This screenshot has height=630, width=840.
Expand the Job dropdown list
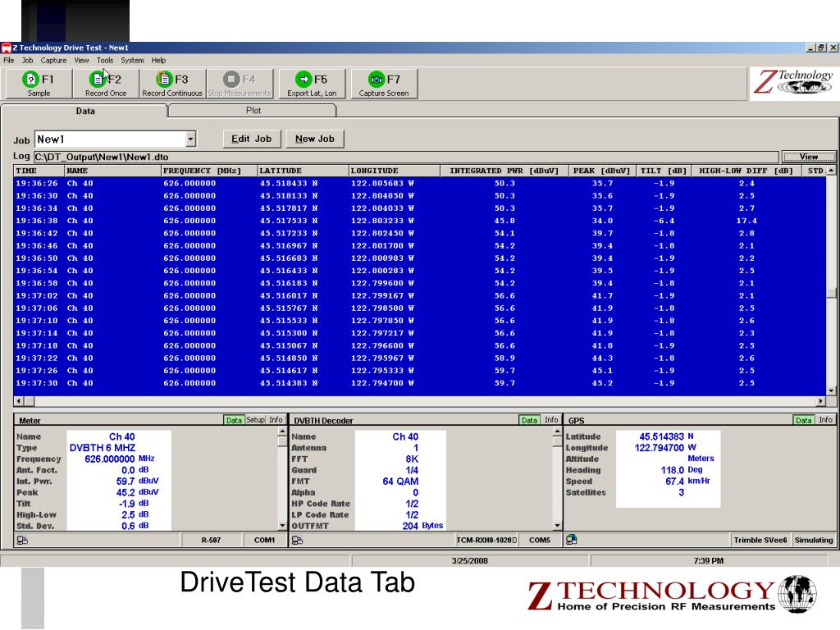pyautogui.click(x=190, y=139)
